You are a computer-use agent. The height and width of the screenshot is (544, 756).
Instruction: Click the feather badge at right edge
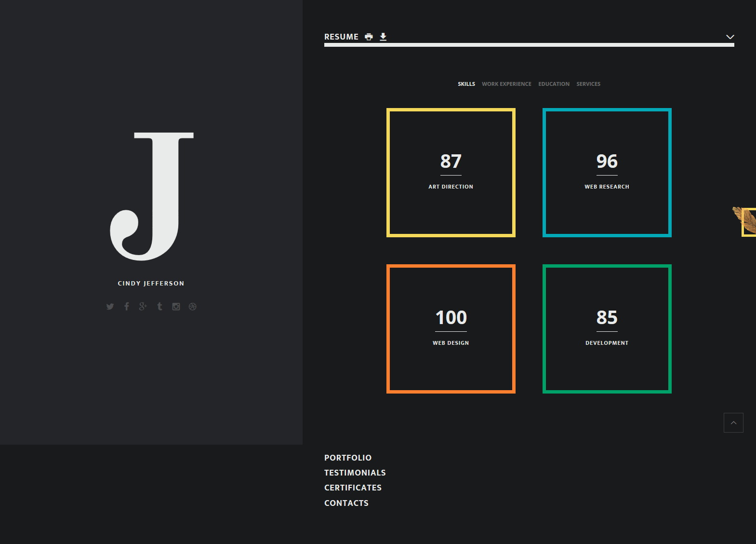745,221
